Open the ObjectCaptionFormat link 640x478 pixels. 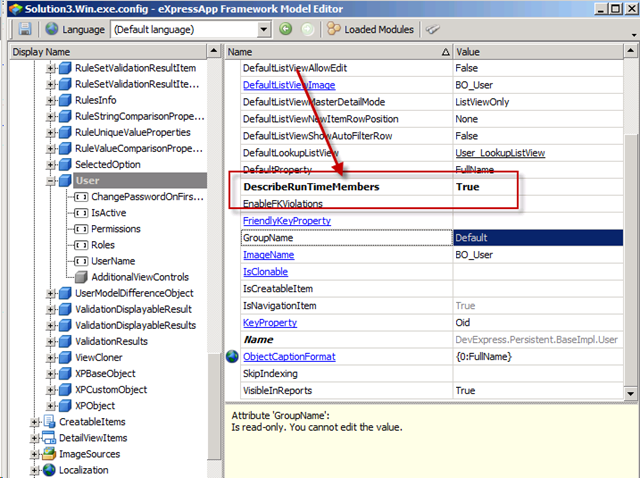click(x=289, y=357)
